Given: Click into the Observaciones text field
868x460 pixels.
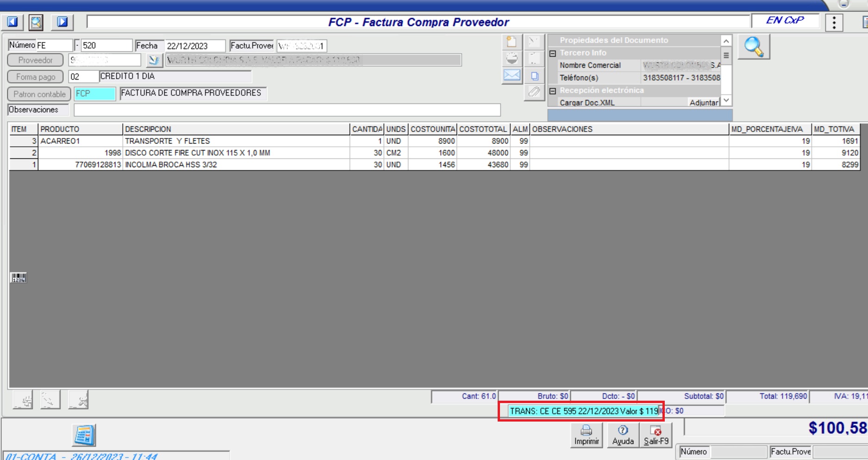Looking at the screenshot, I should pyautogui.click(x=287, y=110).
